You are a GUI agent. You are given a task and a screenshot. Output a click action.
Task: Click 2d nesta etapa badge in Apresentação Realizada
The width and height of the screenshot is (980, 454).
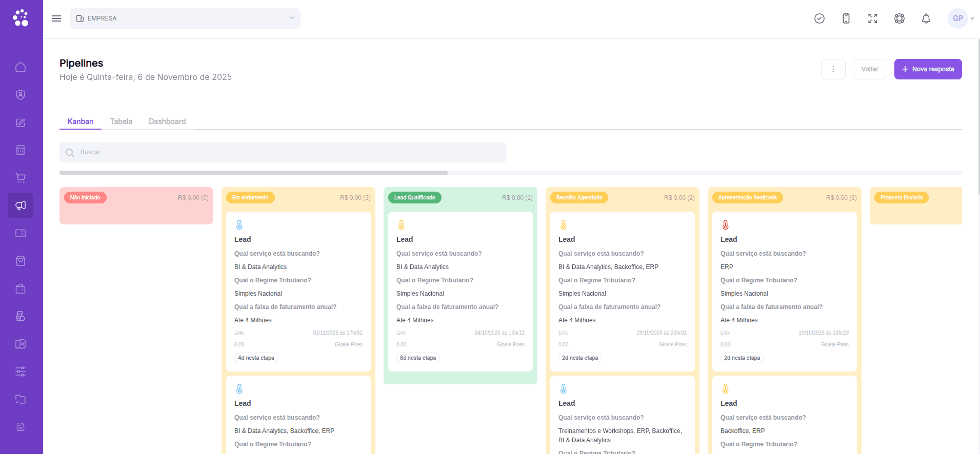(x=742, y=358)
